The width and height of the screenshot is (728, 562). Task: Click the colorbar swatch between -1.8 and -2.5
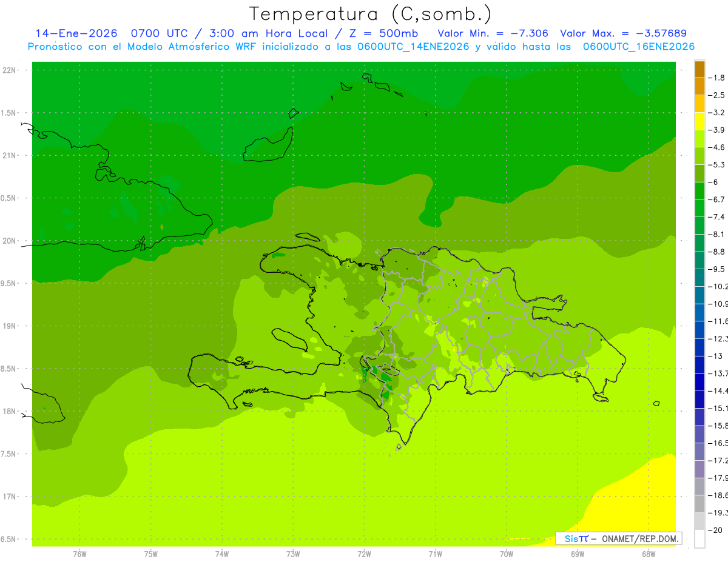coord(699,87)
